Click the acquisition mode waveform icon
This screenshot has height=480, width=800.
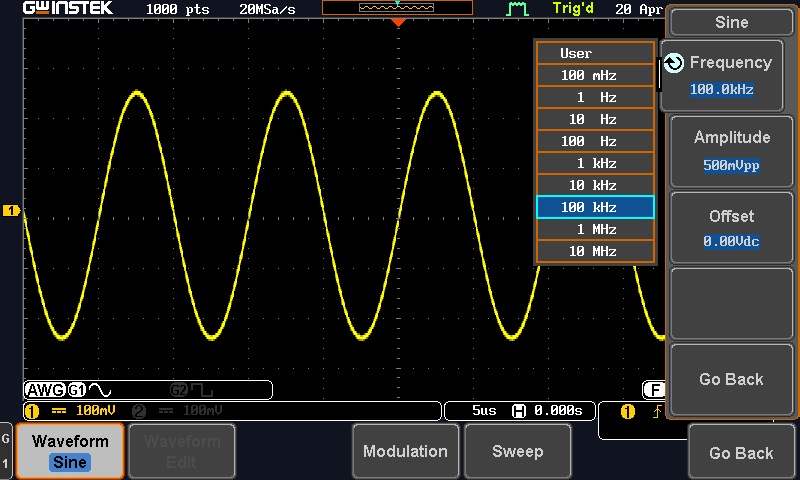pos(517,9)
